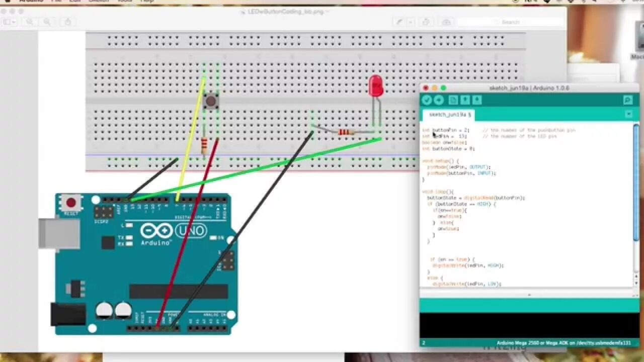Minimize the Arduino window with yellow button
The width and height of the screenshot is (644, 362).
click(x=434, y=88)
